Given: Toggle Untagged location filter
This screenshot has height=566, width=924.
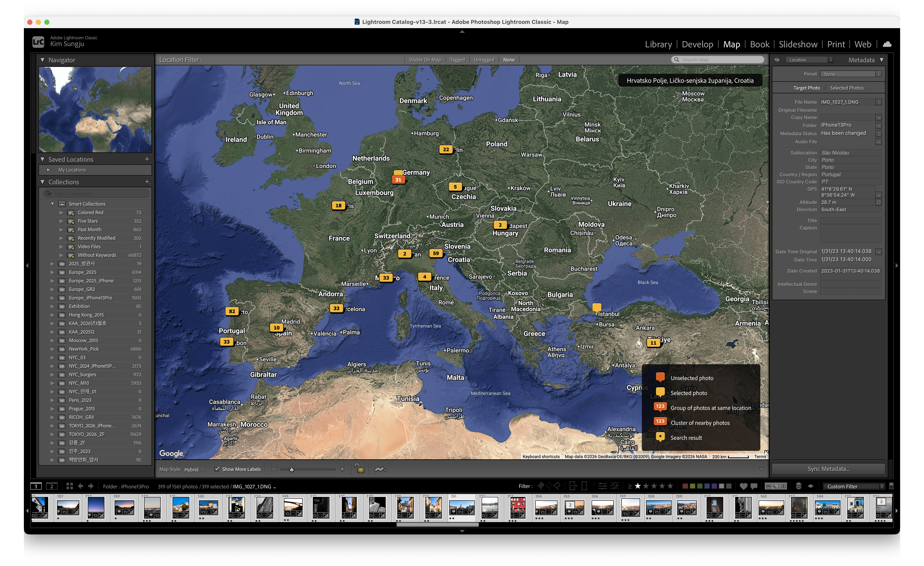Looking at the screenshot, I should [484, 60].
